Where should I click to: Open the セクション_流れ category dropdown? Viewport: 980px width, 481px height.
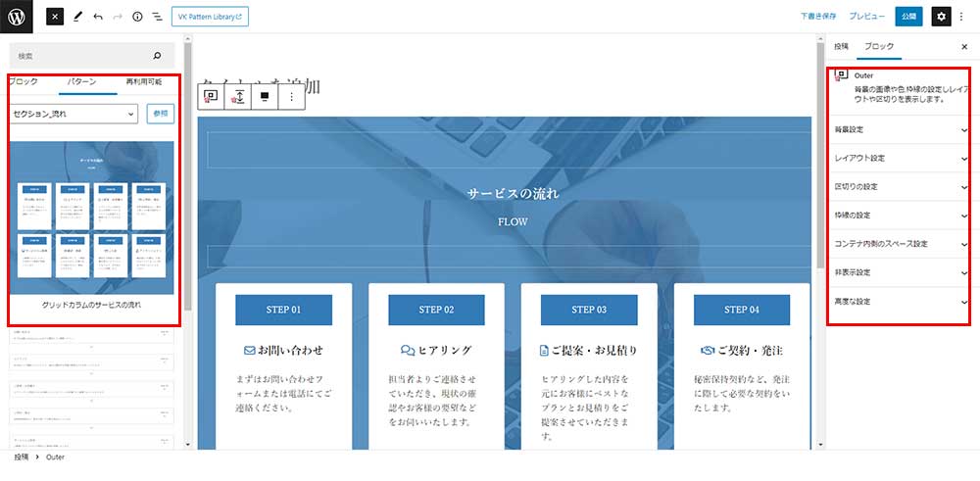pyautogui.click(x=74, y=115)
